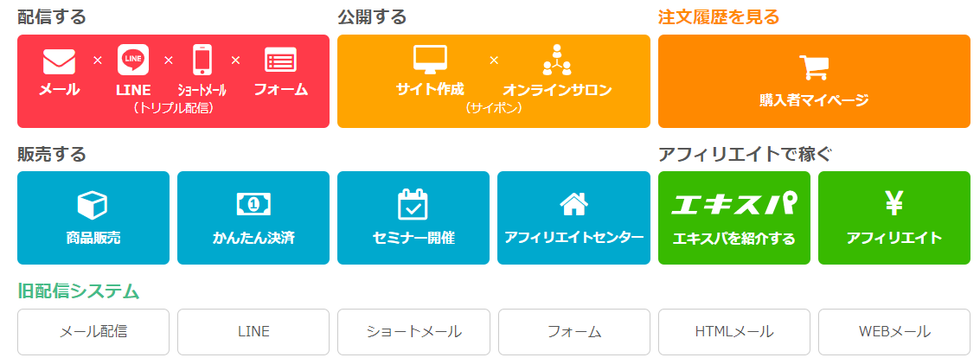This screenshot has height=364, width=980.
Task: Select the オンラインサロン people network icon
Action: 557,60
